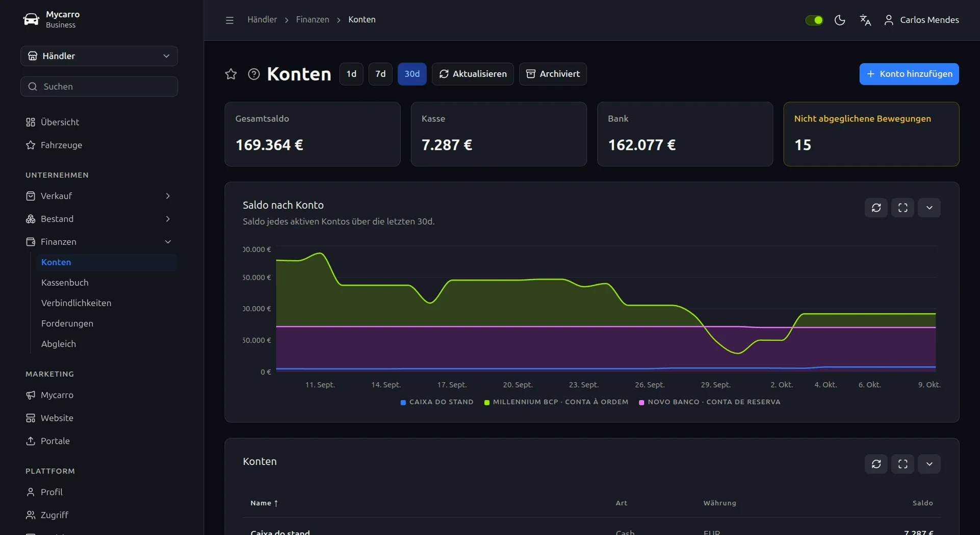Click the Konto hinzufügen button
The height and width of the screenshot is (535, 980).
tap(909, 74)
